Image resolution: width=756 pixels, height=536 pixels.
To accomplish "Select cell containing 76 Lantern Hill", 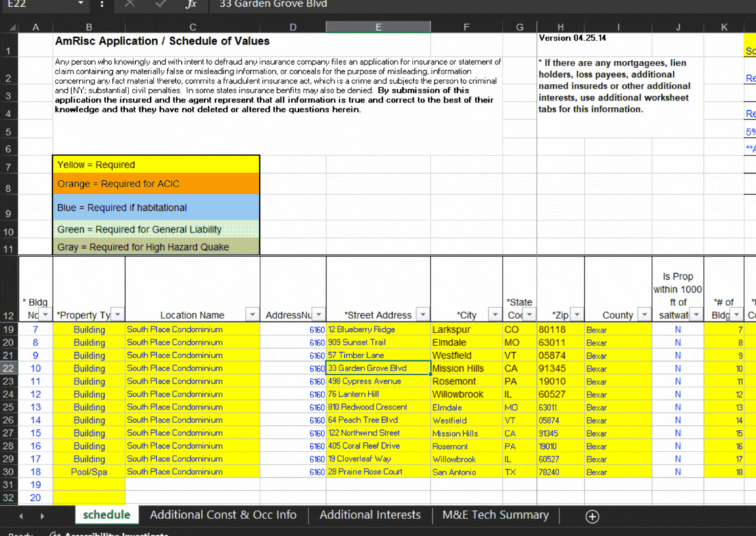I will (x=378, y=394).
